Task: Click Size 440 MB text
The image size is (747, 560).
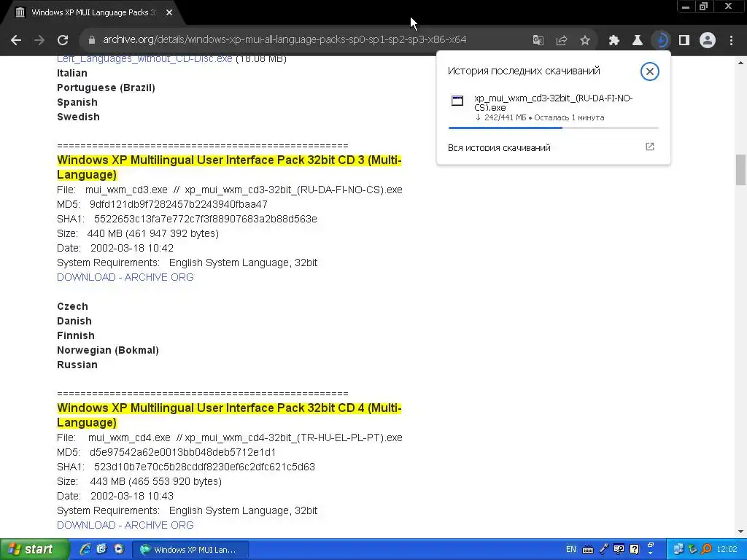Action: [x=138, y=233]
